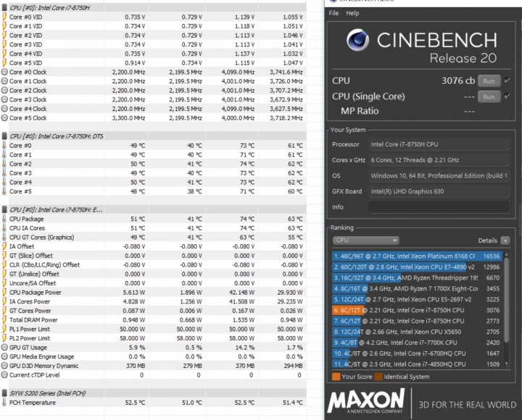Click the Processor field Intel Core i7-8750H CPU
Viewport: 522px width, 420px height.
pos(439,144)
